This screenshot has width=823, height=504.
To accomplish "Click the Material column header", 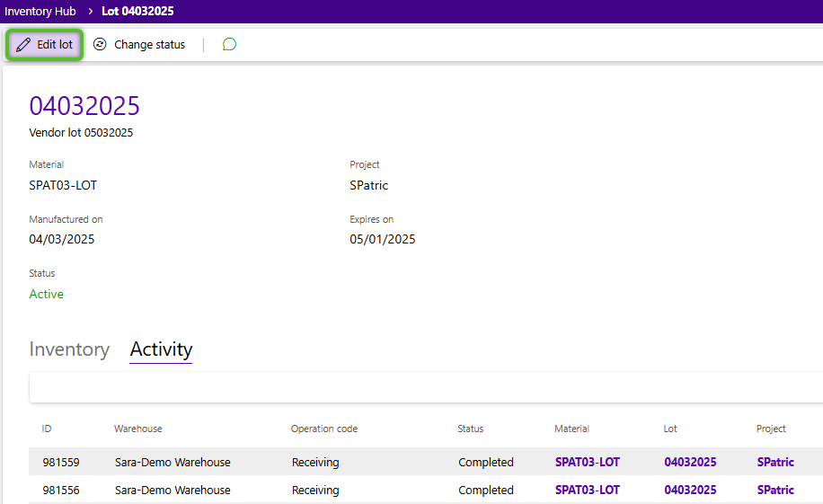I will pyautogui.click(x=571, y=429).
